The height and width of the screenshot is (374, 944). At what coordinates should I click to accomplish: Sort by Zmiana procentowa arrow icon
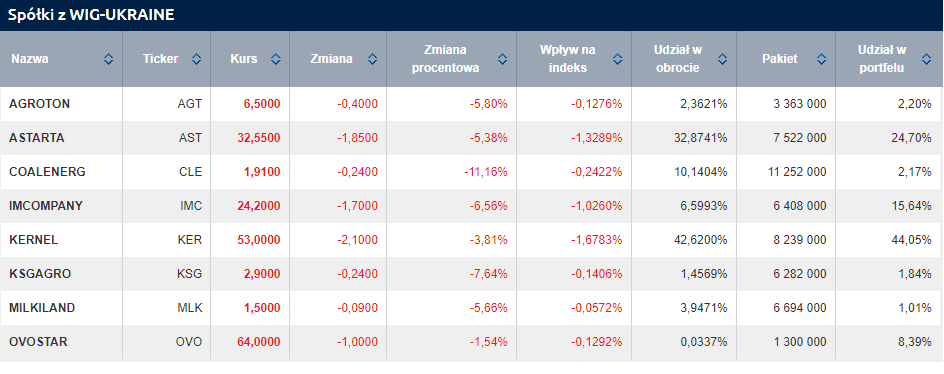[x=503, y=59]
